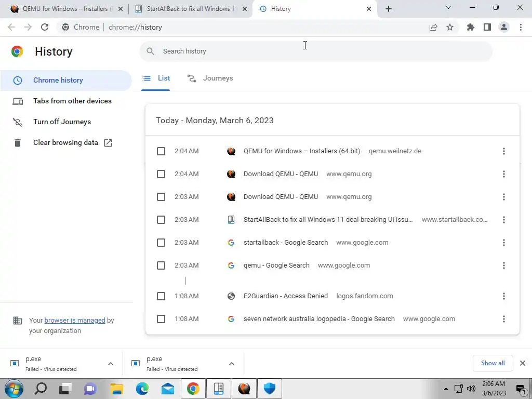Image resolution: width=532 pixels, height=399 pixels.
Task: Open the notification center icon
Action: point(521,390)
